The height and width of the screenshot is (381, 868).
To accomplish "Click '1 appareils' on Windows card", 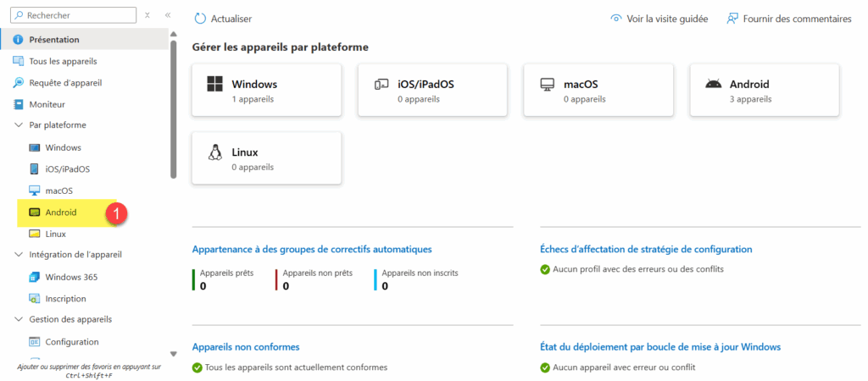I will 253,100.
